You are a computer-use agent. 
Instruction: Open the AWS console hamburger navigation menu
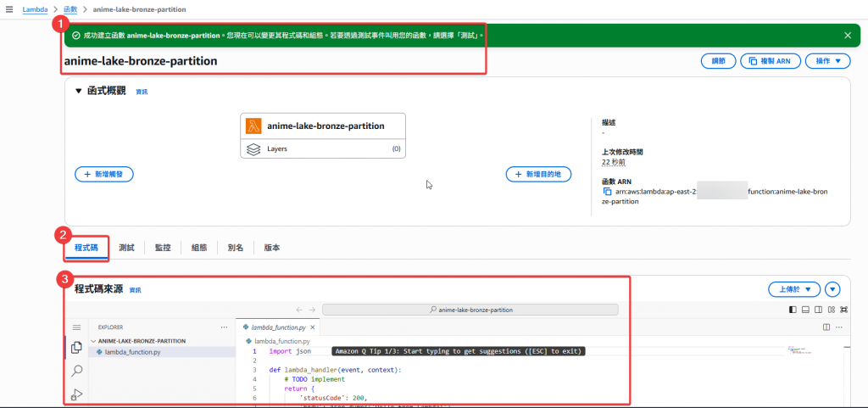(8, 9)
